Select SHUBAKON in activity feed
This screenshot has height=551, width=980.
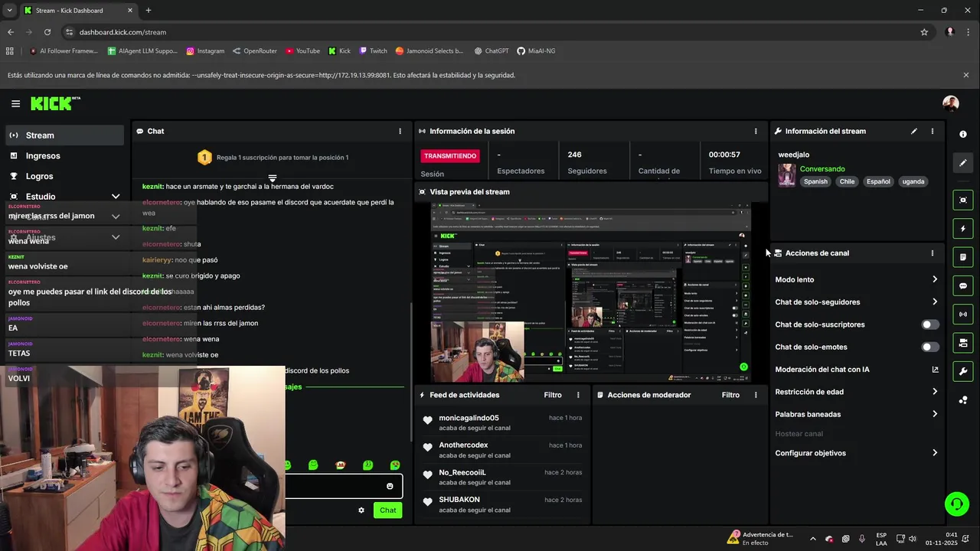click(x=459, y=500)
